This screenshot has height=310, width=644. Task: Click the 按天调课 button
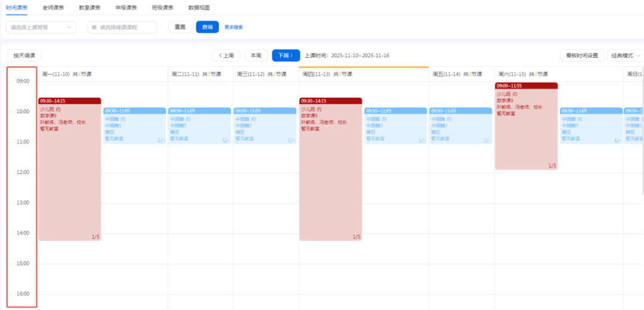(x=24, y=55)
